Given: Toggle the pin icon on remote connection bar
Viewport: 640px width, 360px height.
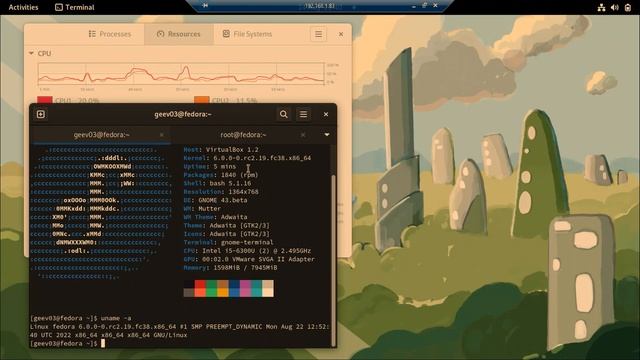Looking at the screenshot, I should pos(205,5).
